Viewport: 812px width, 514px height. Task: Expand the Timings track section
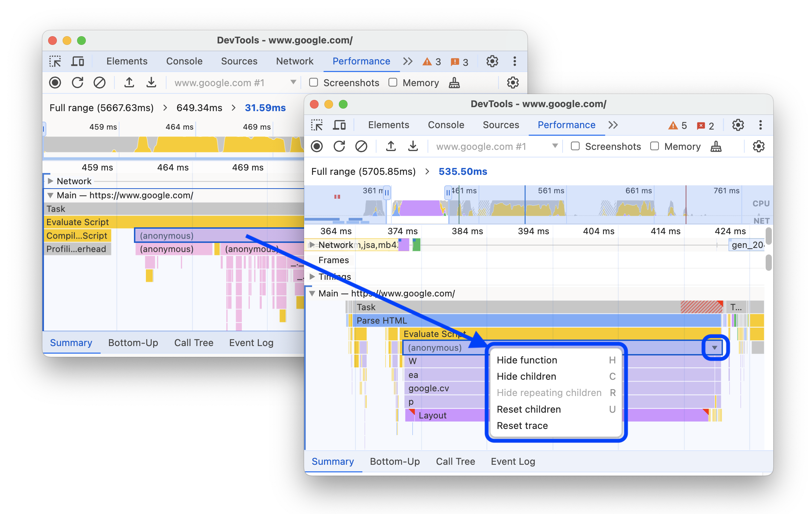(314, 276)
